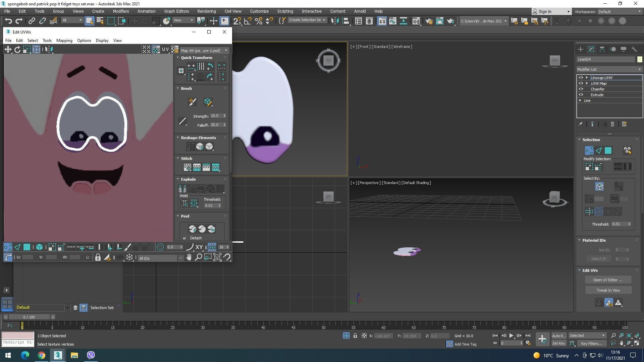
Task: Click the object color swatch beside Line004
Action: 639,59
